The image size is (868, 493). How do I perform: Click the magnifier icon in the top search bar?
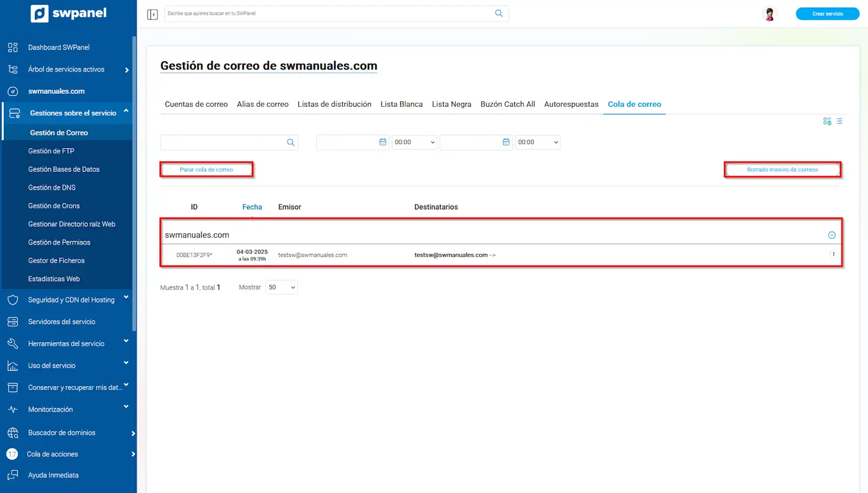click(x=499, y=14)
